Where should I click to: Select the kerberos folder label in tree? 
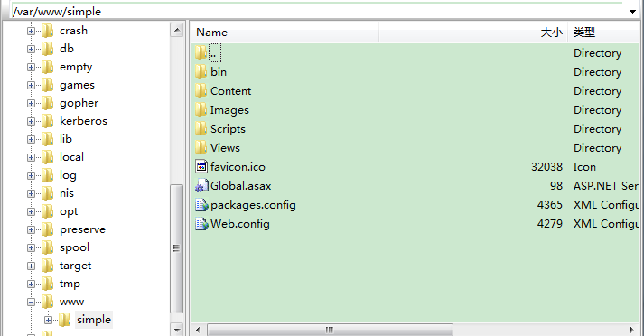point(83,121)
